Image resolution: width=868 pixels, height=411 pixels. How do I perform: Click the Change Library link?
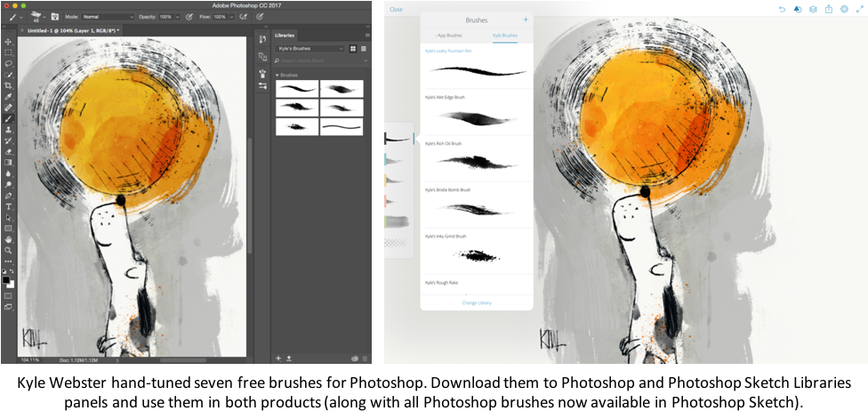tap(477, 303)
